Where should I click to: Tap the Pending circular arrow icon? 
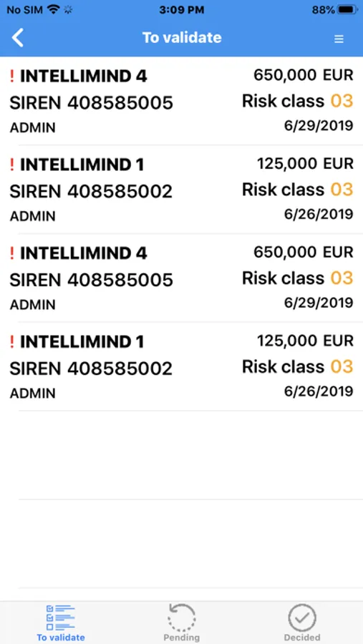(181, 618)
